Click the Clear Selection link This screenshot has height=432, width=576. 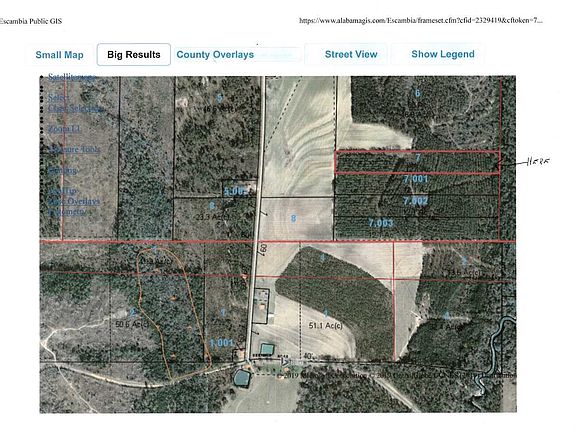pos(76,108)
